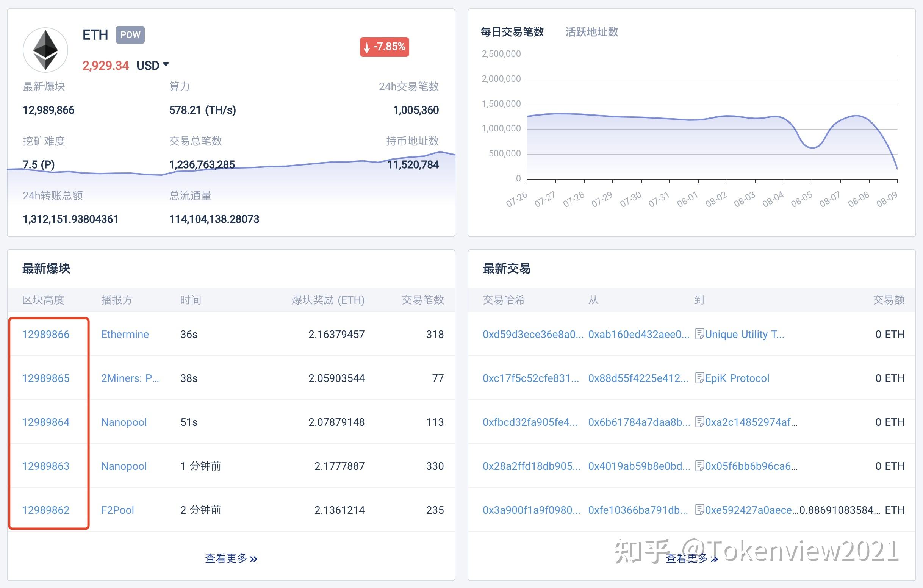Click latest block value 12,989,866
Image resolution: width=923 pixels, height=588 pixels.
point(48,110)
